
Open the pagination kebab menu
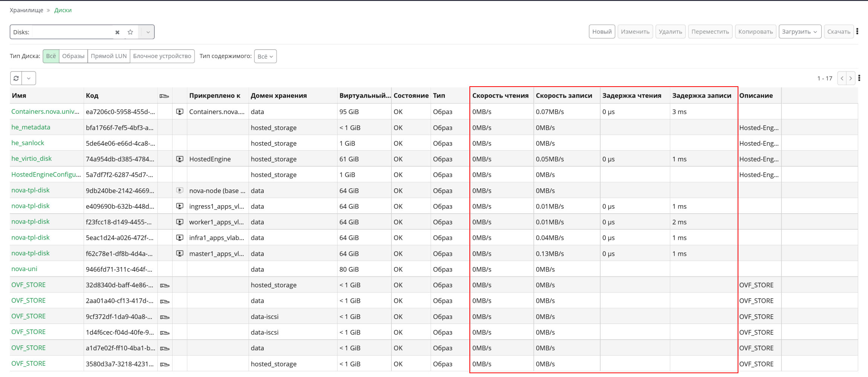[859, 78]
